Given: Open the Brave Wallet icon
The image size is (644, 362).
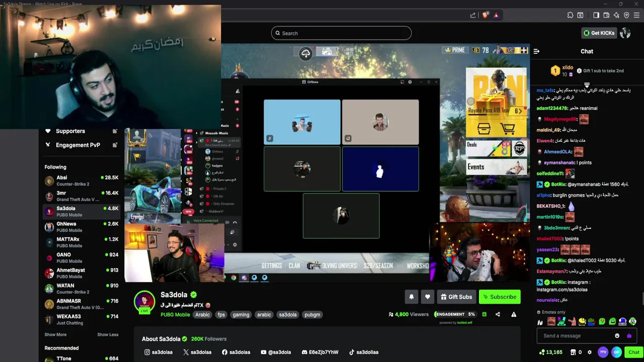Looking at the screenshot, I should (x=606, y=15).
